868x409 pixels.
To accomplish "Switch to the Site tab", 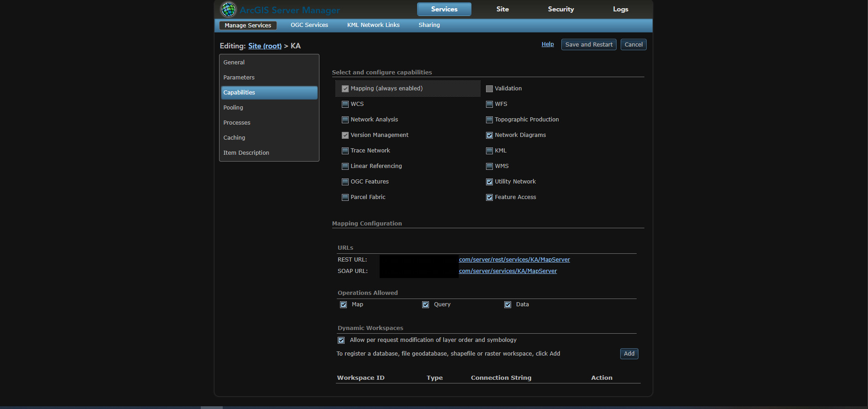I will (x=502, y=9).
